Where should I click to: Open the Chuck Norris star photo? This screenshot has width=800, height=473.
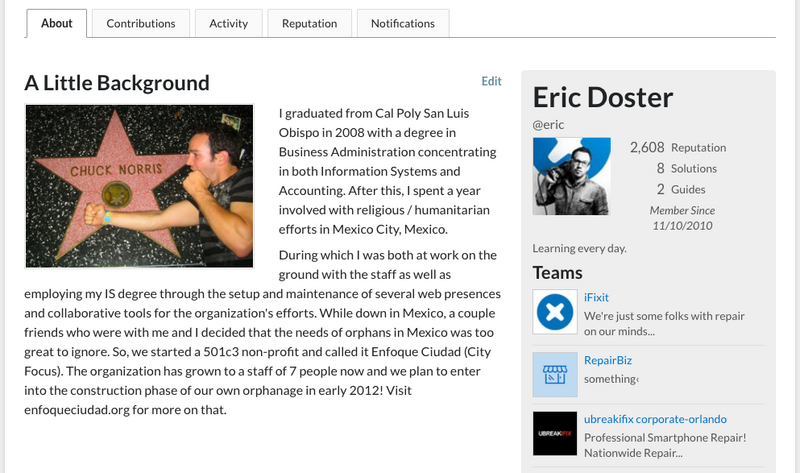tap(138, 185)
